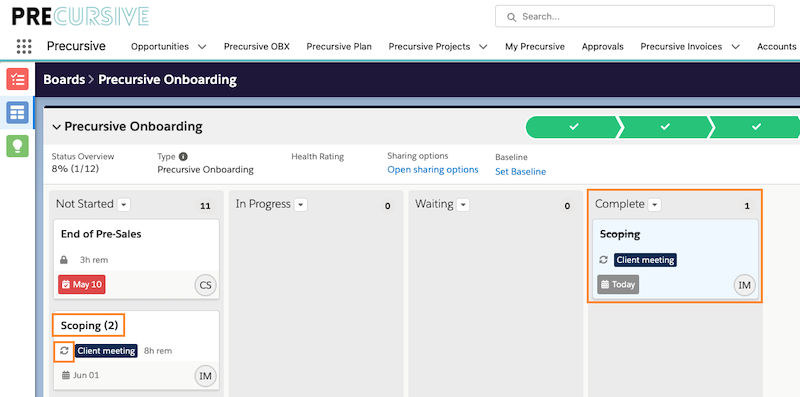
Task: Open the Precursive Projects tab
Action: click(x=429, y=46)
